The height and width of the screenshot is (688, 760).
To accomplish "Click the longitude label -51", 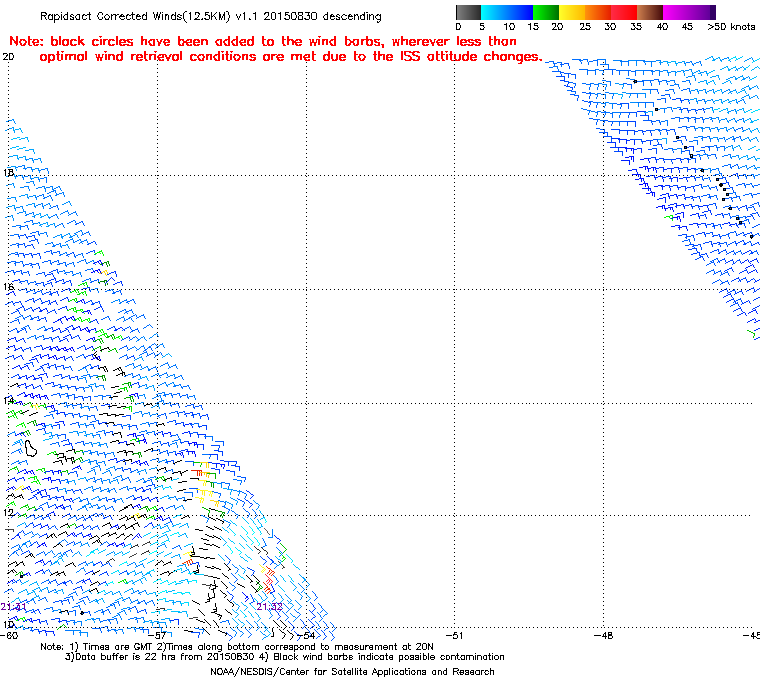I will click(x=454, y=635).
